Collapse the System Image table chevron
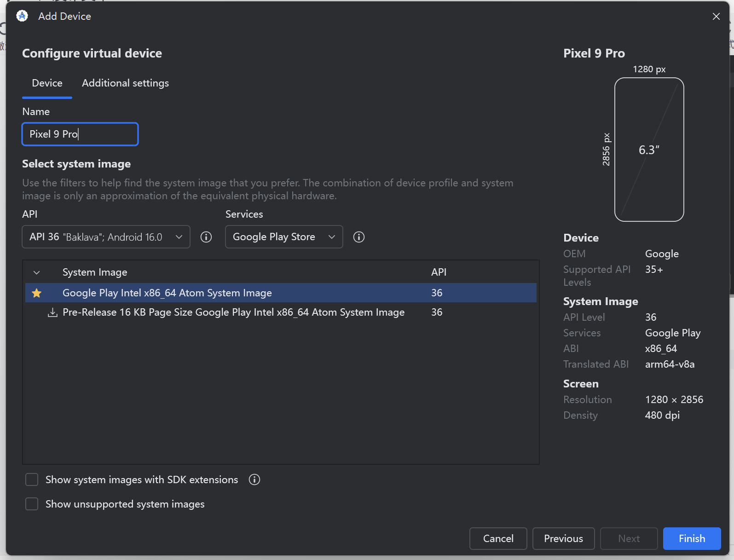Viewport: 734px width, 560px height. coord(37,272)
